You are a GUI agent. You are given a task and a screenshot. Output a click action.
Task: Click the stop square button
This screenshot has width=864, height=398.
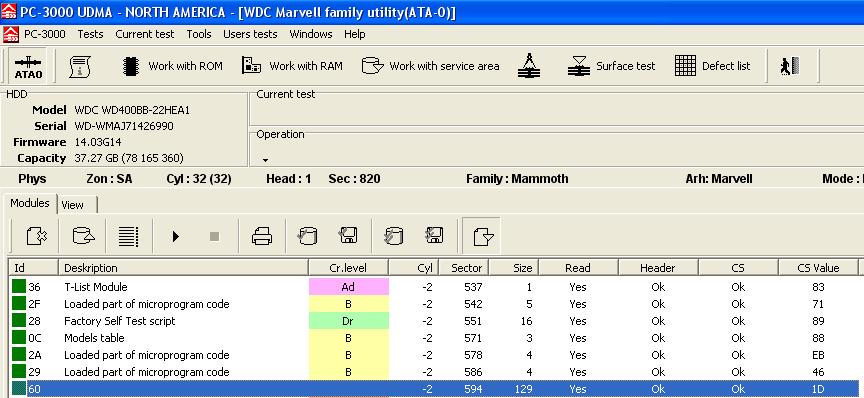pyautogui.click(x=214, y=236)
